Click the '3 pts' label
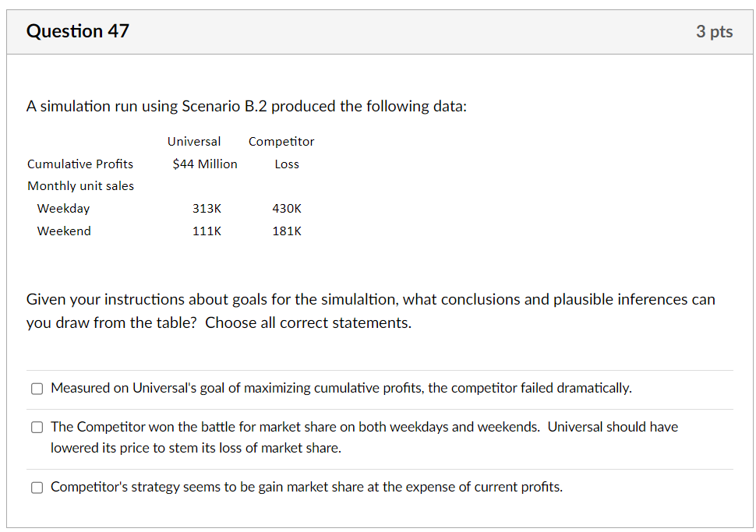Screen dimensions: 756x532 [714, 32]
